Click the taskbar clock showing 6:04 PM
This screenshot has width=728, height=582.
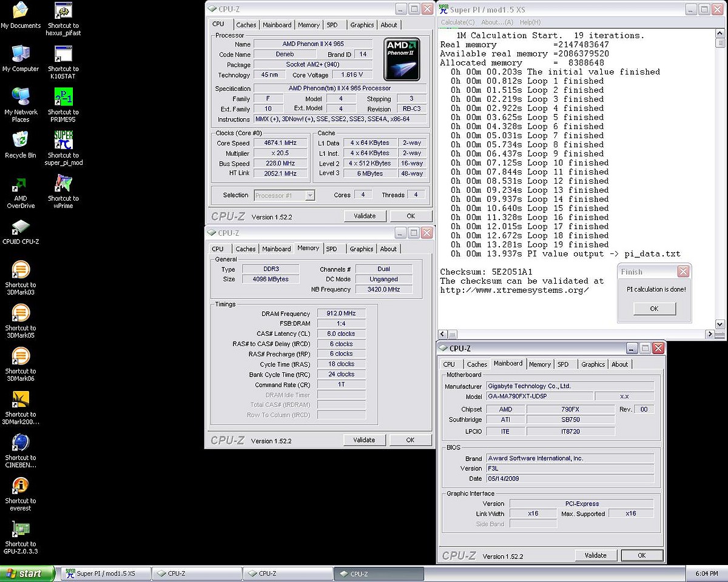pyautogui.click(x=708, y=574)
